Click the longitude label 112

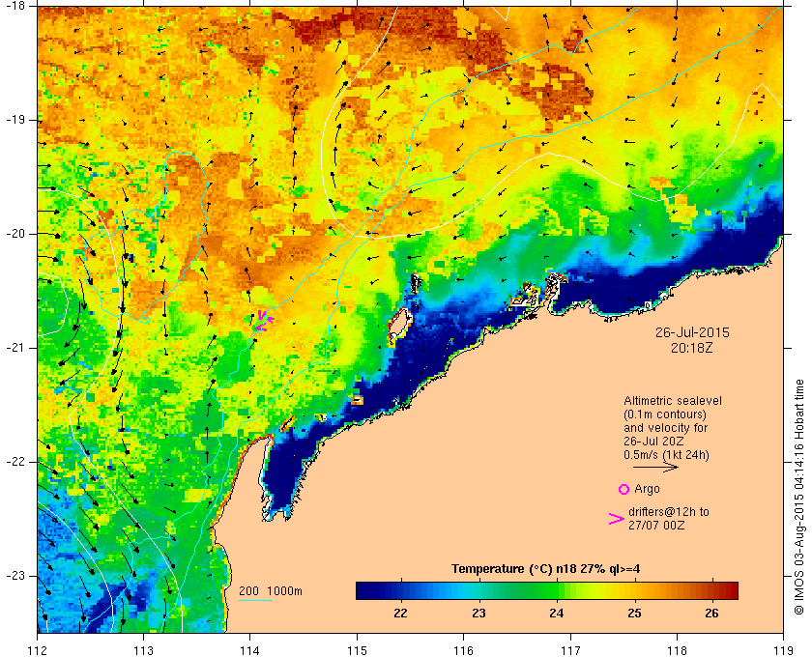tap(38, 650)
